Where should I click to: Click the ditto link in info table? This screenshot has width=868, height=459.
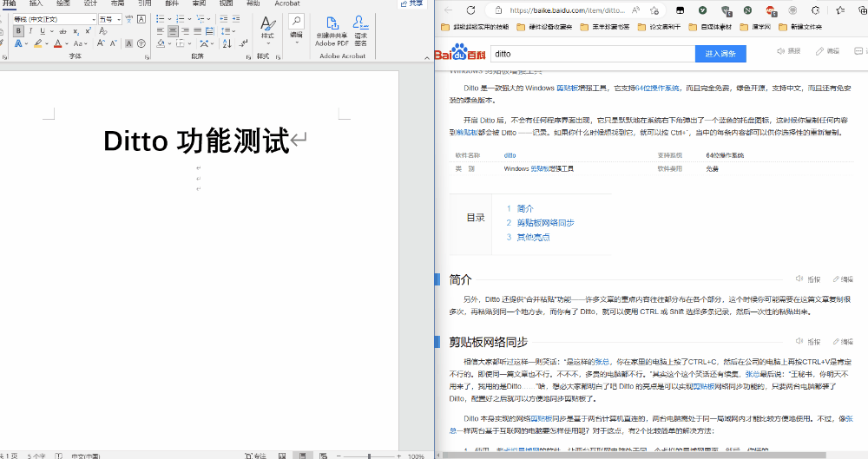coord(510,155)
